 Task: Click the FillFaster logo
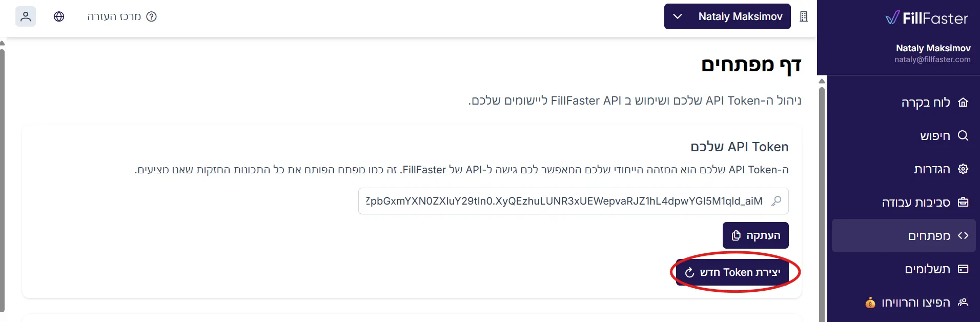[x=927, y=18]
